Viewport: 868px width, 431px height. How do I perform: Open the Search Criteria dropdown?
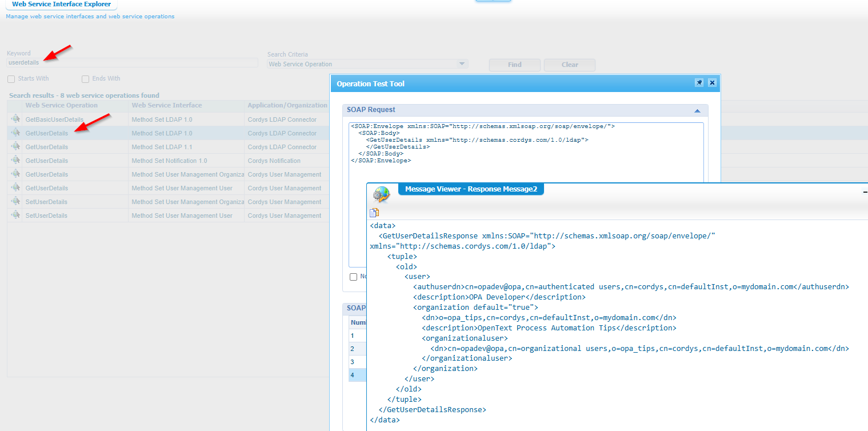[462, 64]
